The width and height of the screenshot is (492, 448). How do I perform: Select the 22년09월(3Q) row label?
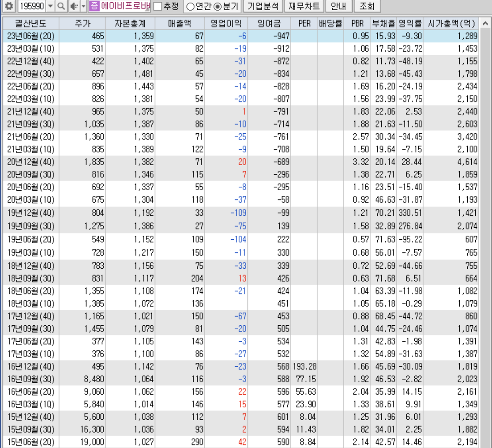click(31, 74)
